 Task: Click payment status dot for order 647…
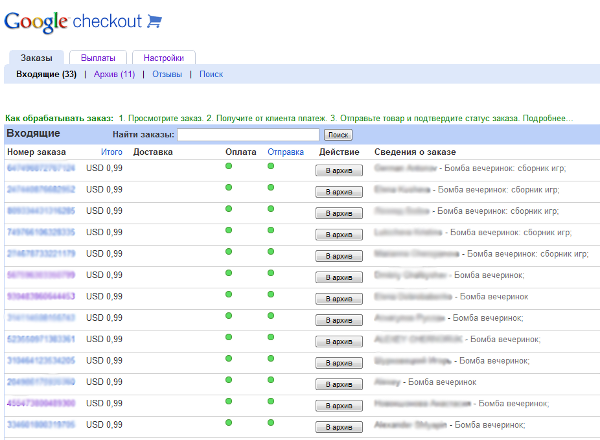coord(229,166)
